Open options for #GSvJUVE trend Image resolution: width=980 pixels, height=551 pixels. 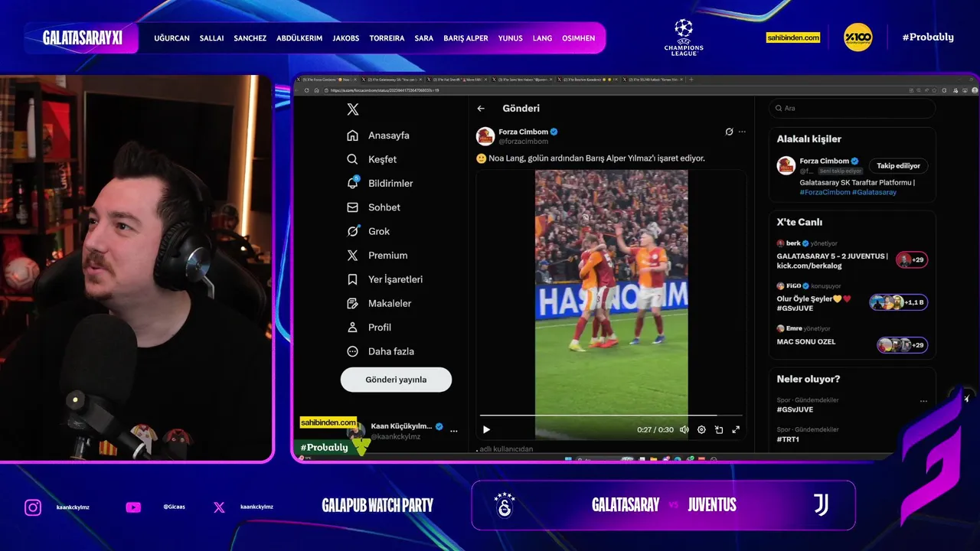coord(923,401)
